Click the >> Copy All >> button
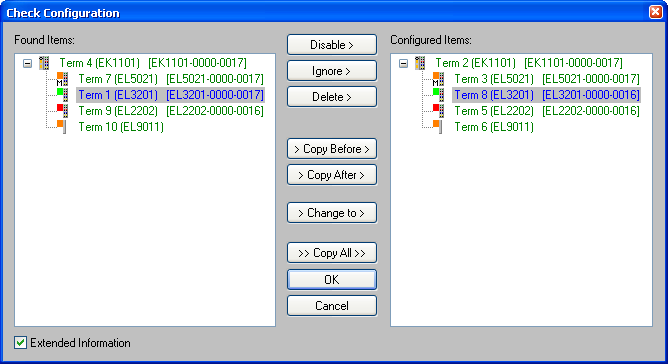The image size is (668, 364). click(x=332, y=253)
